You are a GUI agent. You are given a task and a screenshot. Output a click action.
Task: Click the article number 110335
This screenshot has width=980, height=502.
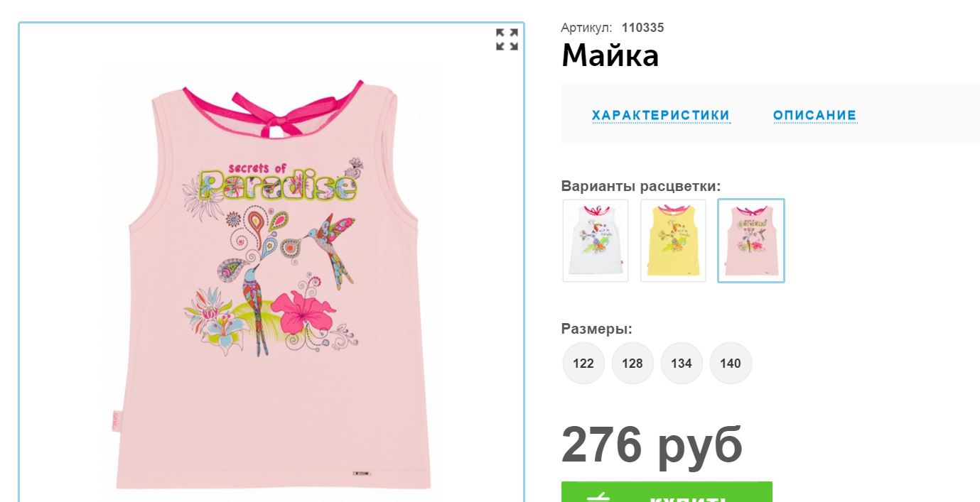coord(642,28)
